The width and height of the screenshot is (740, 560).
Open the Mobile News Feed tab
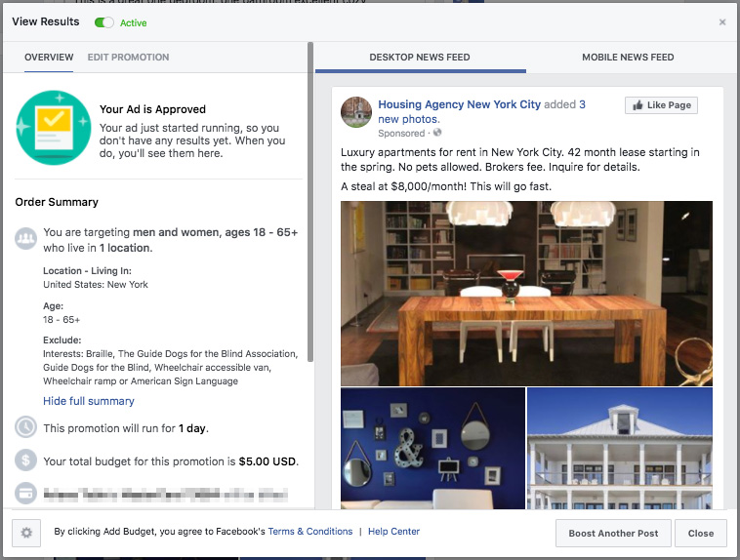pos(628,58)
